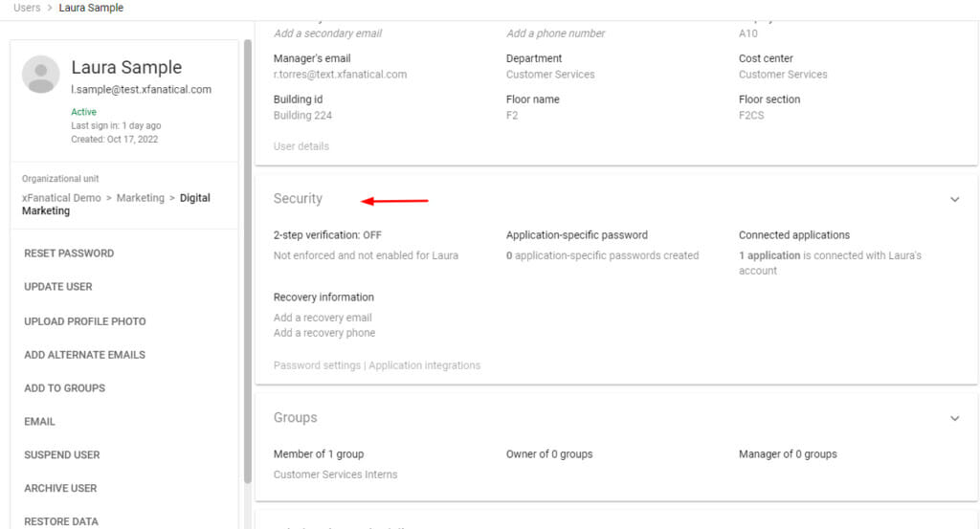This screenshot has height=529, width=980.
Task: Click Add a phone number
Action: 556,33
